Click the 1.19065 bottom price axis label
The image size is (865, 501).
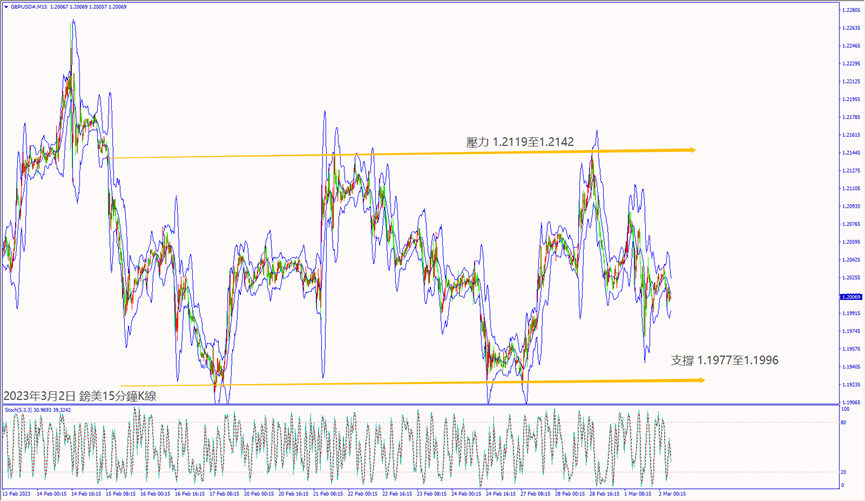point(849,402)
